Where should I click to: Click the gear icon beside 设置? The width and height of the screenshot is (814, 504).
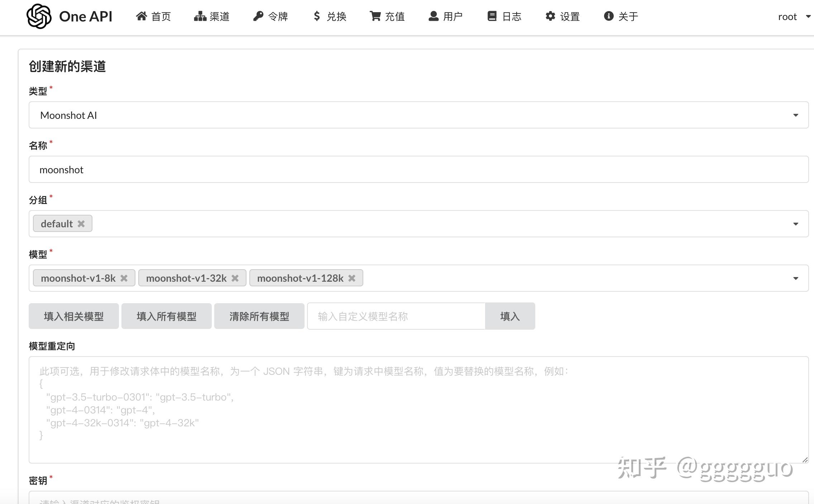click(x=550, y=16)
